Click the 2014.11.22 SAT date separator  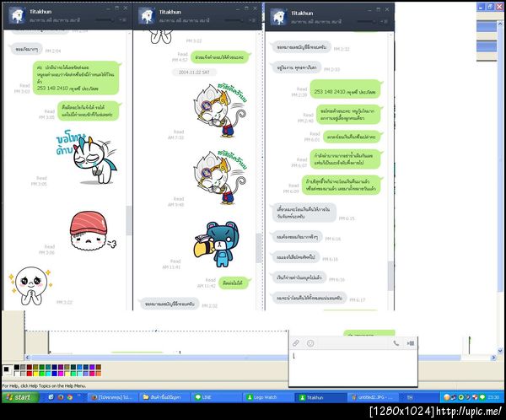click(194, 73)
